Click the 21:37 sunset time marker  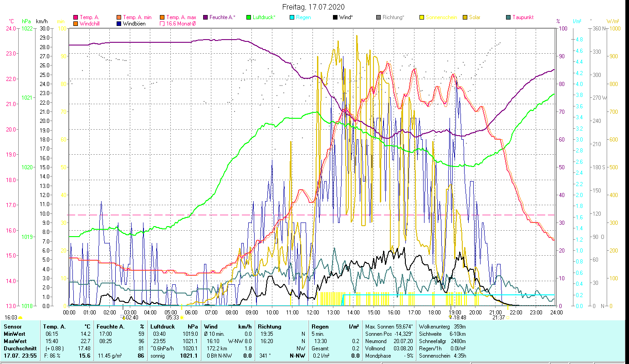499,318
